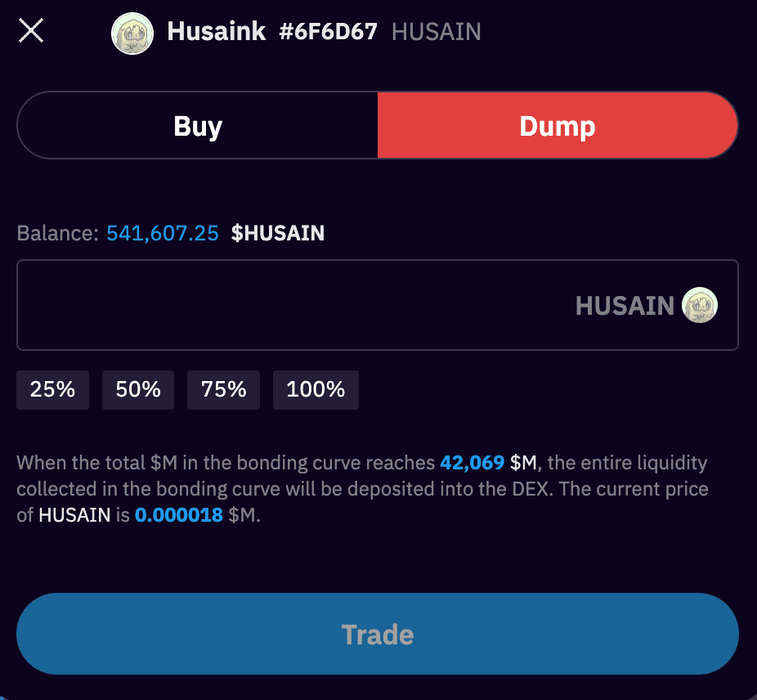Switch to the Buy tab

[x=198, y=126]
